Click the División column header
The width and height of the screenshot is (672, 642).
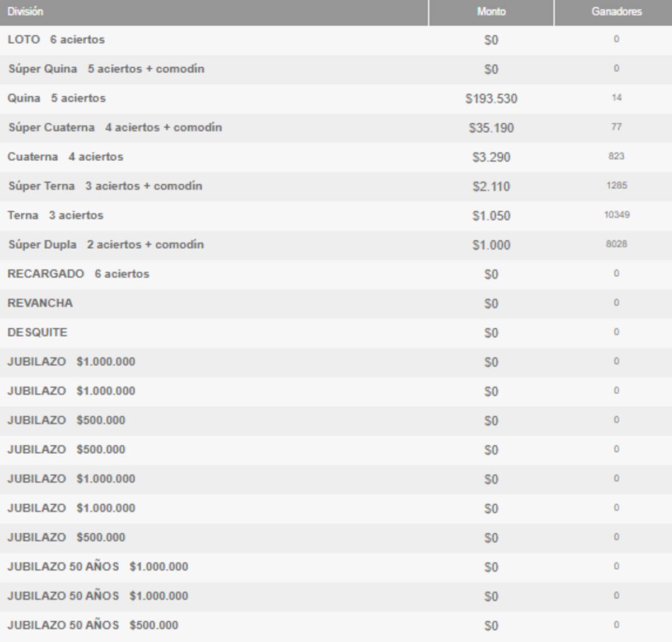click(214, 12)
